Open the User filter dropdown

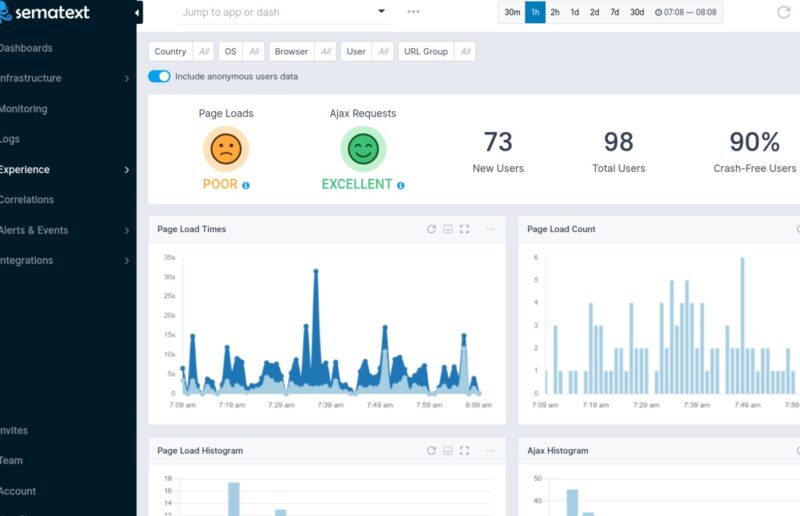click(367, 52)
